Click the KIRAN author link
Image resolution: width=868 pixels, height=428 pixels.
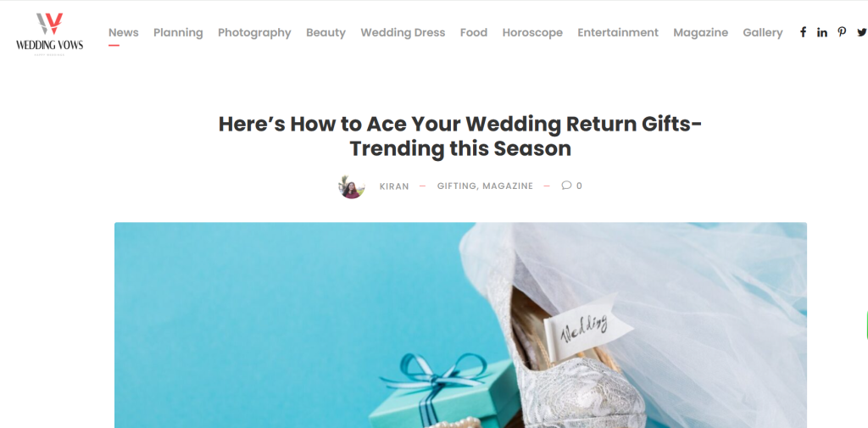click(x=394, y=186)
